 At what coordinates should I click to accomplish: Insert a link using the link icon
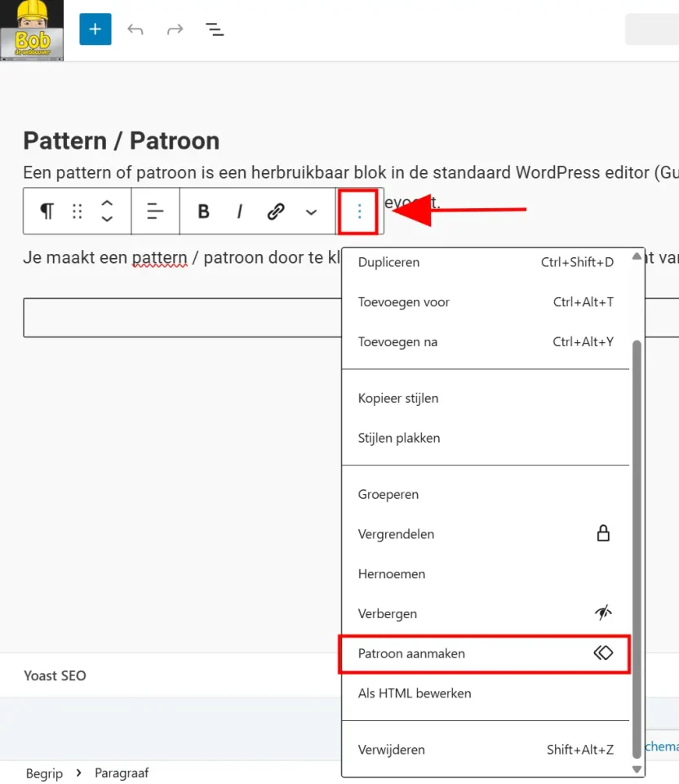click(276, 211)
